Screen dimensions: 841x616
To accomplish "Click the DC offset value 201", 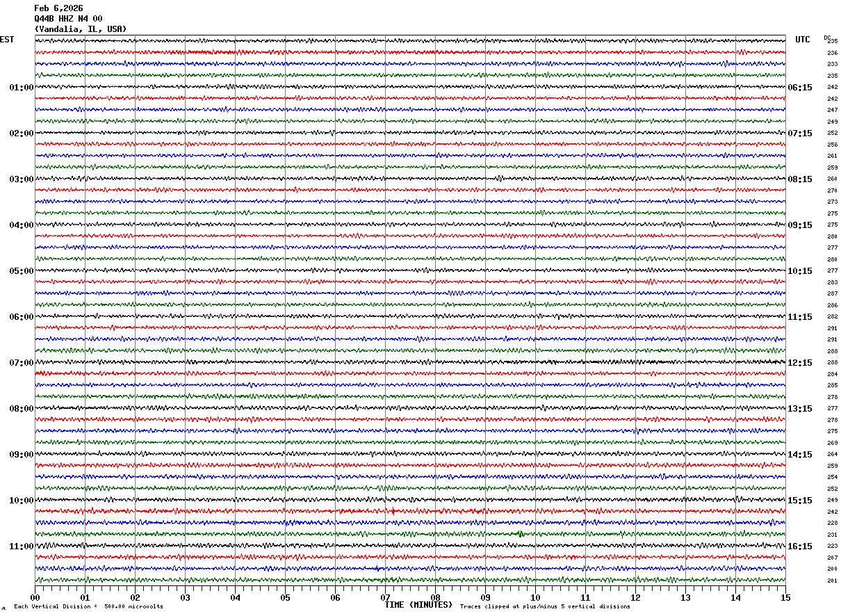I will point(832,581).
